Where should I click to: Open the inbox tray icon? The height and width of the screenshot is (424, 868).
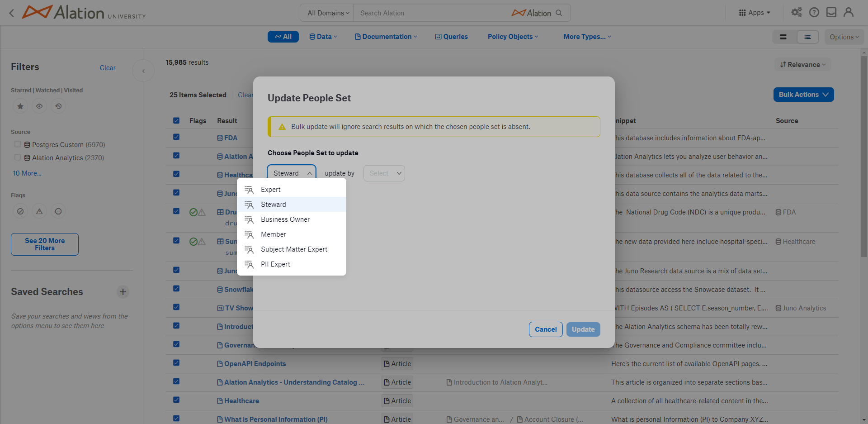point(831,12)
